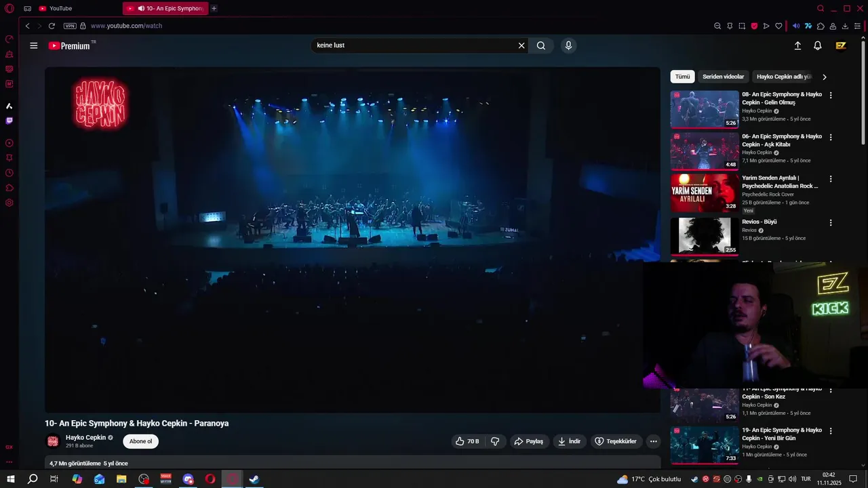
Task: Select the "Hayko Cepkin adlı" chip
Action: (x=784, y=77)
